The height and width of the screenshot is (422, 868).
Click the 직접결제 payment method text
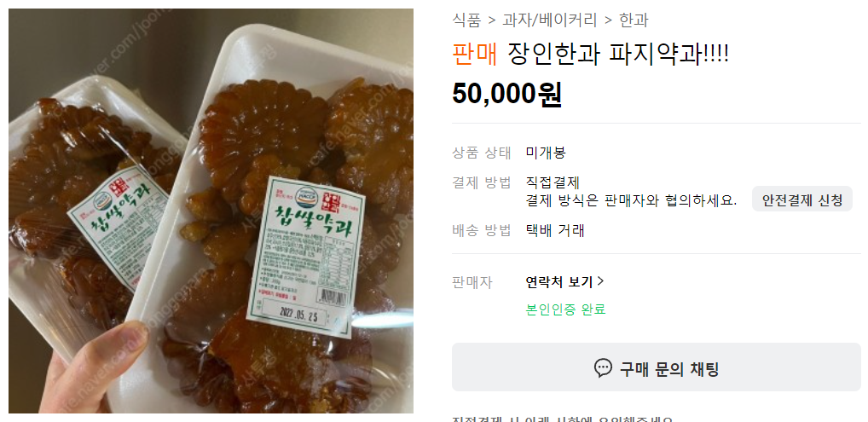pyautogui.click(x=553, y=182)
